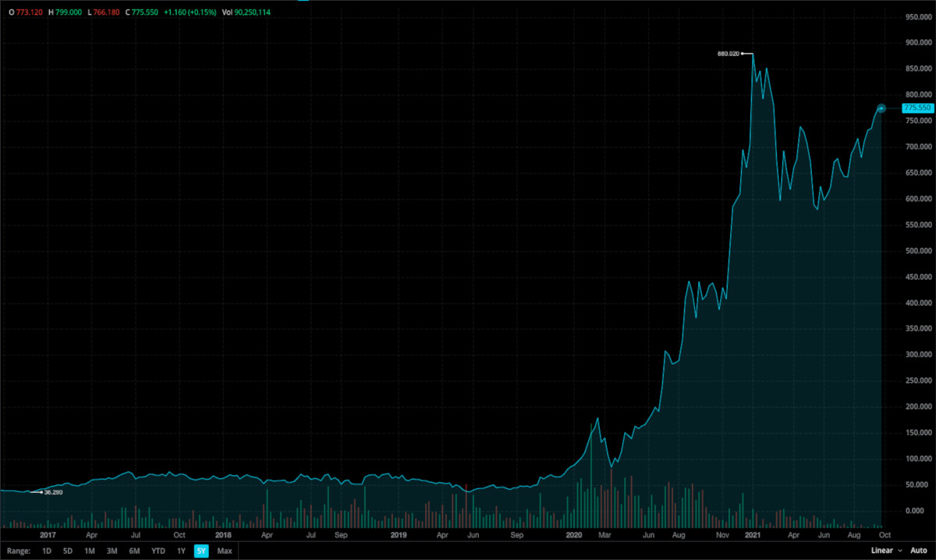Image resolution: width=936 pixels, height=560 pixels.
Task: Click the active 5Y range button
Action: click(x=201, y=551)
